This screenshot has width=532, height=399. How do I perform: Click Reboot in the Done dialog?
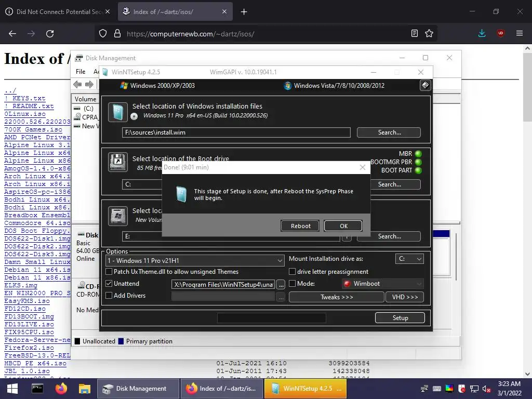pos(300,226)
